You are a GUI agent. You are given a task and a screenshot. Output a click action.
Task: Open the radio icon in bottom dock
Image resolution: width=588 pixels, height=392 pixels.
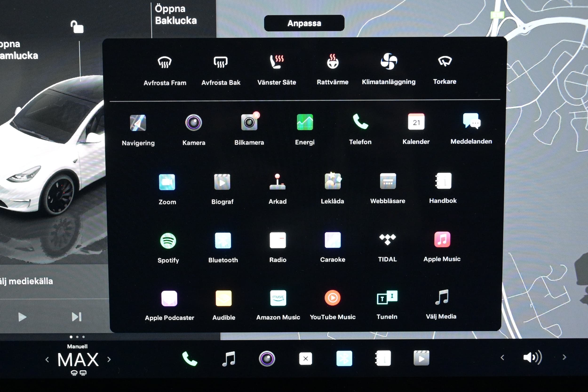306,359
